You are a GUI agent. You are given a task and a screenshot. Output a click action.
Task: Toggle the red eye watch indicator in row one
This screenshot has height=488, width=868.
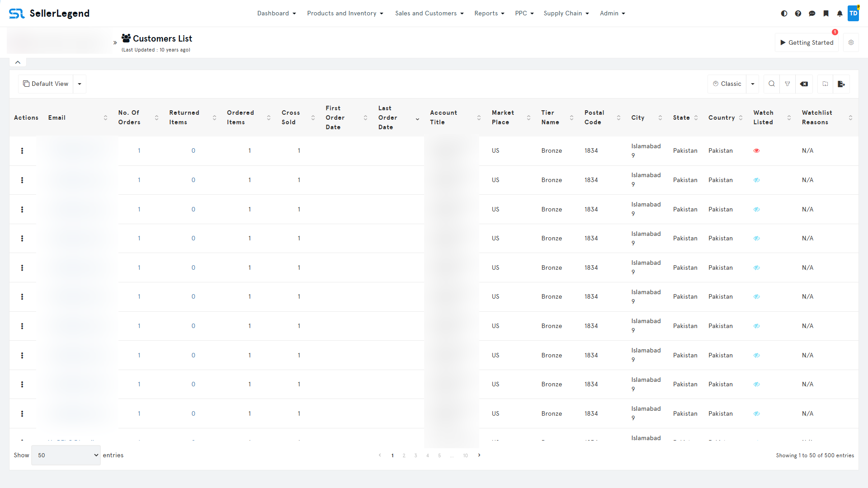pyautogui.click(x=757, y=150)
